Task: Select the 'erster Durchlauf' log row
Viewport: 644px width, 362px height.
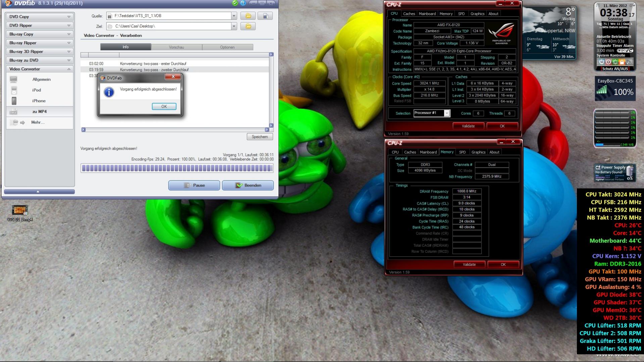Action: coord(175,64)
